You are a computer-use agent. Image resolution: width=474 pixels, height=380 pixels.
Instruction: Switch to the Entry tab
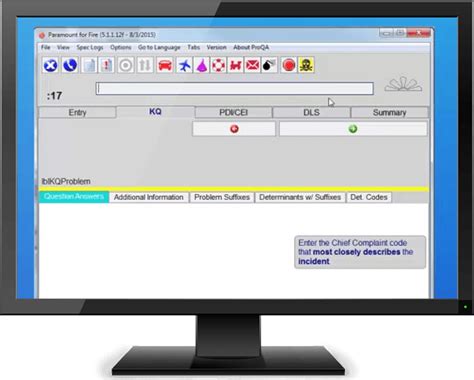(x=77, y=112)
